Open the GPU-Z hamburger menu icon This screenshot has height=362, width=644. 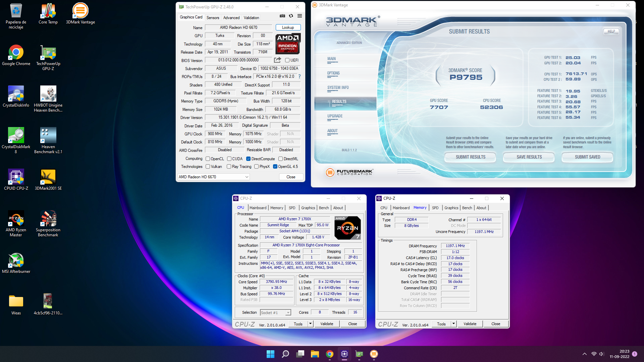click(x=300, y=16)
